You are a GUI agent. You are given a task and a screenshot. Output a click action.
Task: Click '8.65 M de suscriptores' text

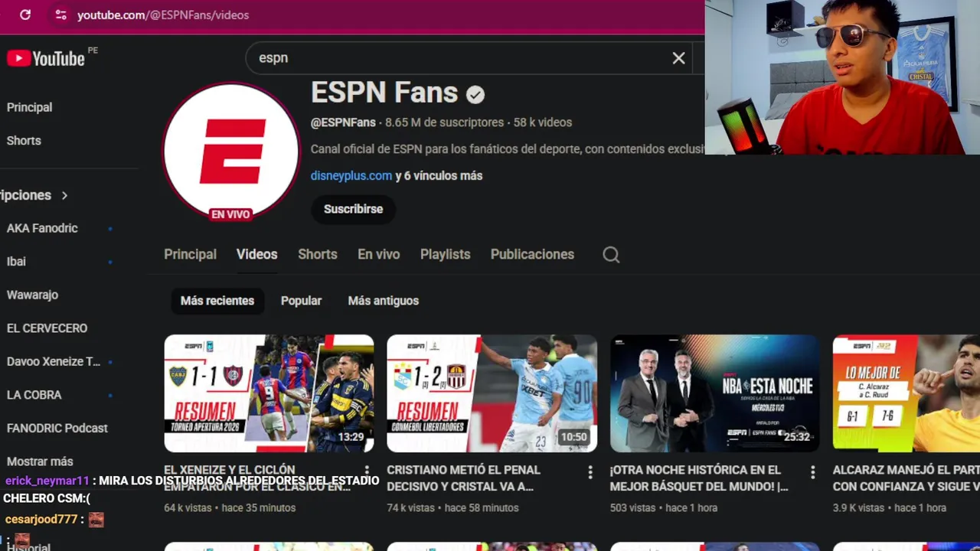click(444, 122)
